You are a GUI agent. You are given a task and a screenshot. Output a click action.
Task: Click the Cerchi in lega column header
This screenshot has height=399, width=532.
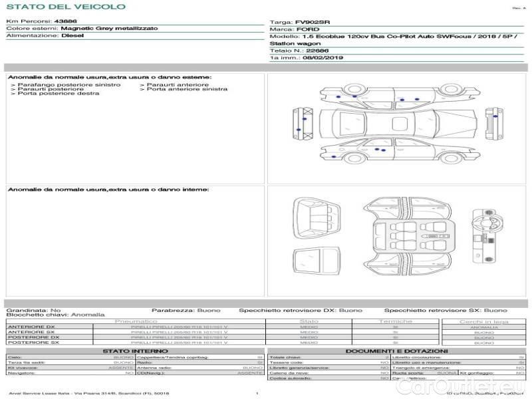point(483,321)
